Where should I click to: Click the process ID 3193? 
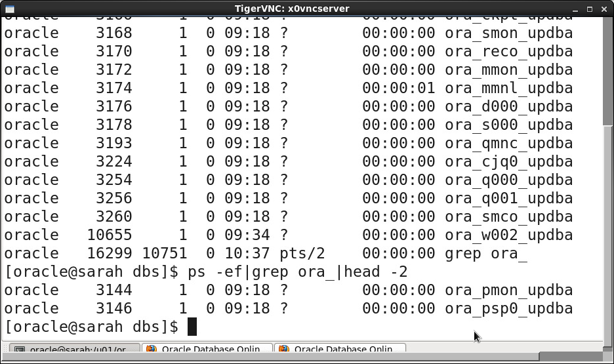coord(114,143)
